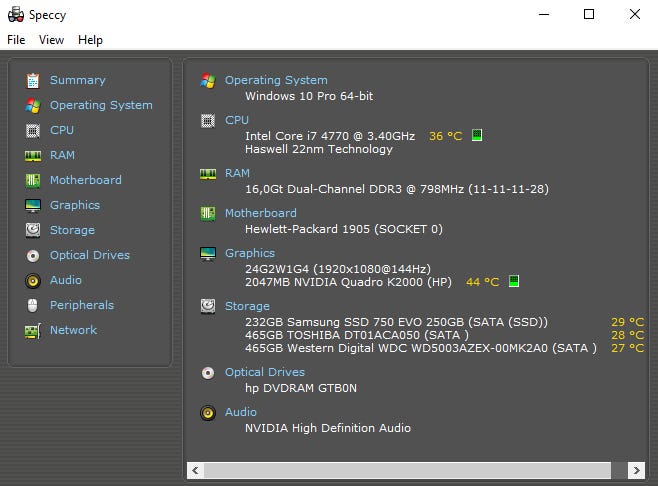Click the Storage drive icon in summary panel
This screenshot has height=486, width=658.
click(x=208, y=307)
